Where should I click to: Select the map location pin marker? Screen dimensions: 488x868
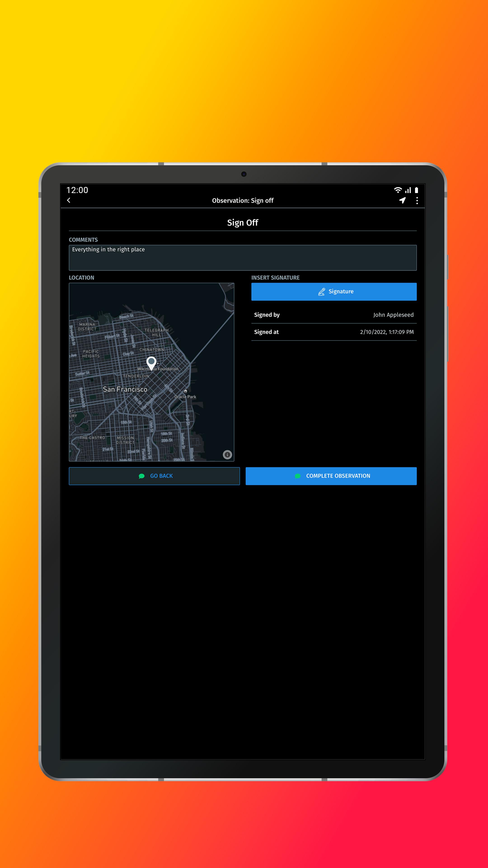[x=152, y=363]
